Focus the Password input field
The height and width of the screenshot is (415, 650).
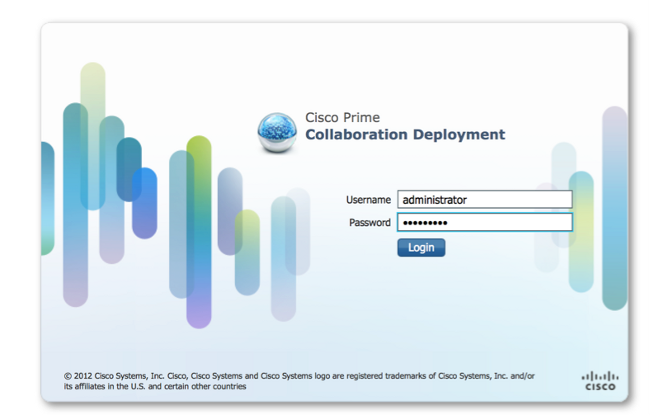(x=485, y=222)
